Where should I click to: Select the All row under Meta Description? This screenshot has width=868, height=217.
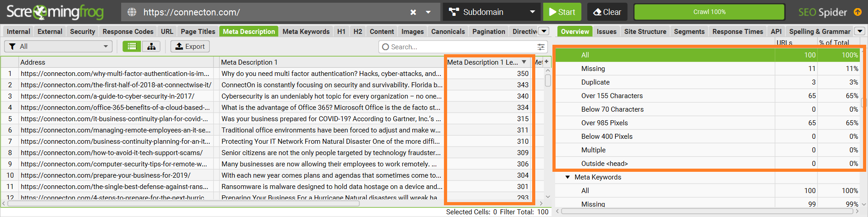[708, 55]
